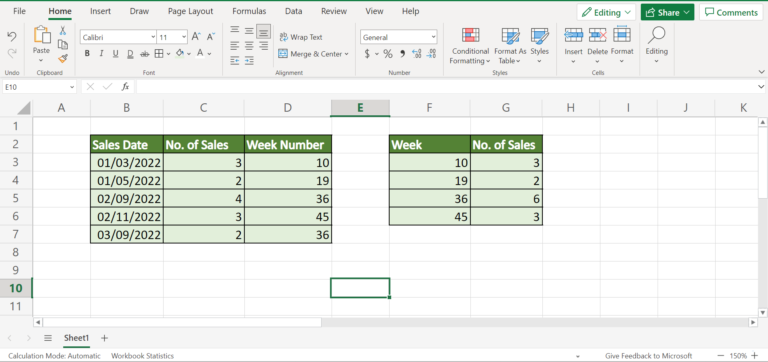Viewport: 768px width, 362px height.
Task: Toggle Wrap Text
Action: pyautogui.click(x=301, y=37)
